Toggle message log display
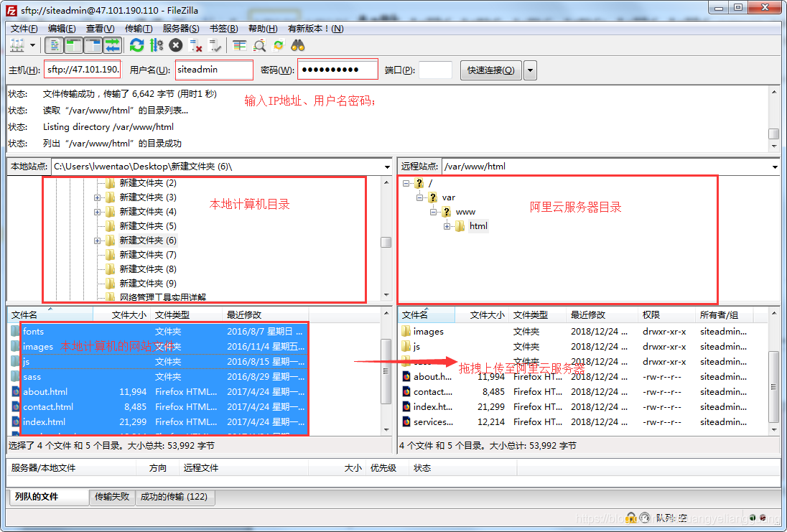 coord(54,45)
